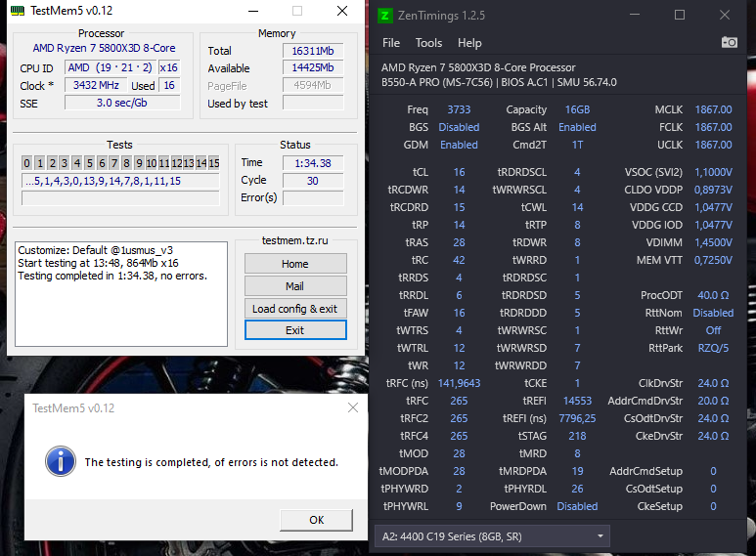
Task: Click the ProcODT value 40.0 Ω
Action: point(713,295)
